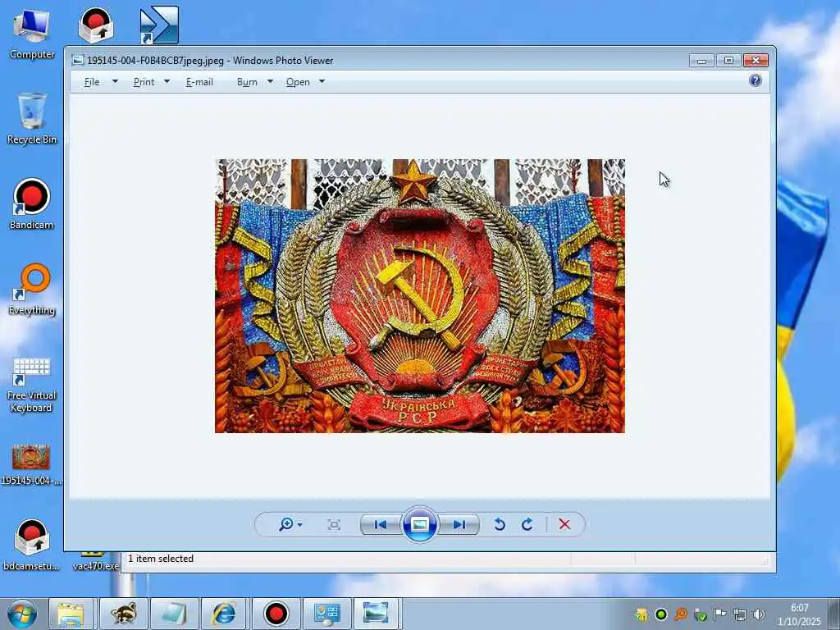
Task: Minimize the Windows Photo Viewer window
Action: (x=702, y=61)
